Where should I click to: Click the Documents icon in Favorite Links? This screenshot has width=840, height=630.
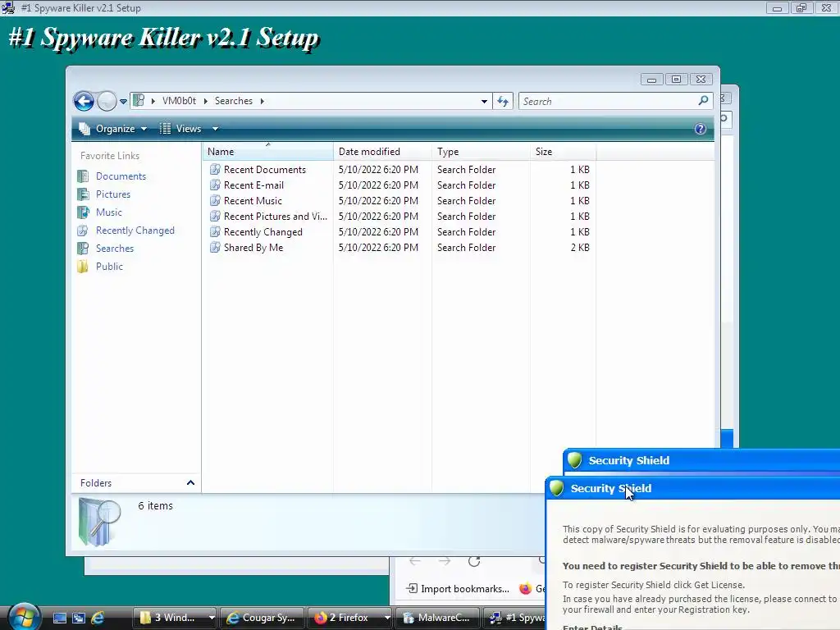pos(83,176)
